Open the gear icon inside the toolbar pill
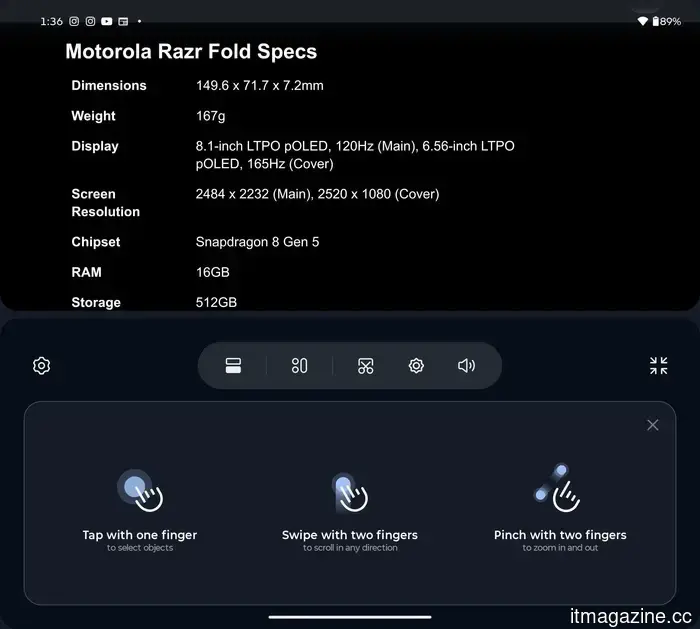This screenshot has height=629, width=700. (416, 366)
